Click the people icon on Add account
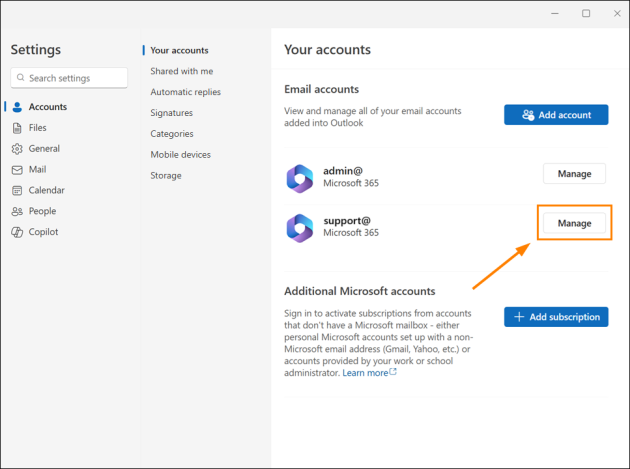630x469 pixels. (x=528, y=115)
